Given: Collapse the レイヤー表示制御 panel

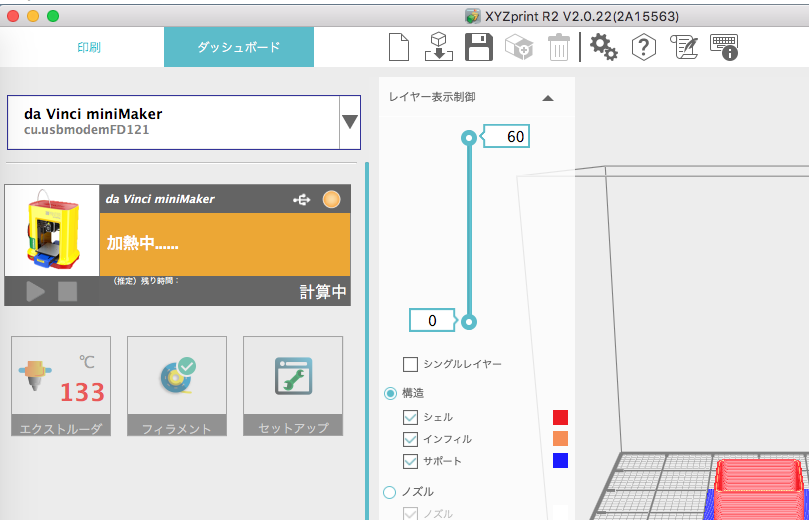Looking at the screenshot, I should (x=547, y=98).
